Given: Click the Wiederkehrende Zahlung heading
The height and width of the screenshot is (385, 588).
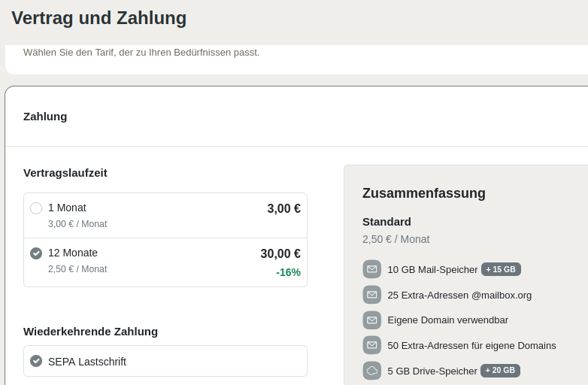Looking at the screenshot, I should click(x=90, y=332).
